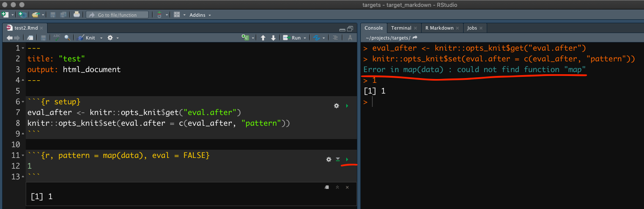Viewport: 644px width, 209px height.
Task: Open the Knit options dropdown arrow
Action: (x=102, y=38)
